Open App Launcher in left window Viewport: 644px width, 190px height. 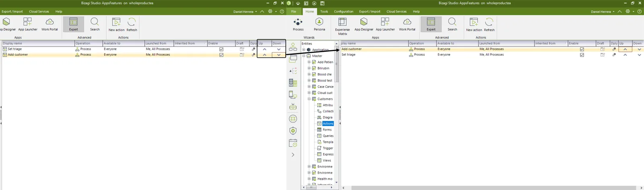click(x=28, y=25)
